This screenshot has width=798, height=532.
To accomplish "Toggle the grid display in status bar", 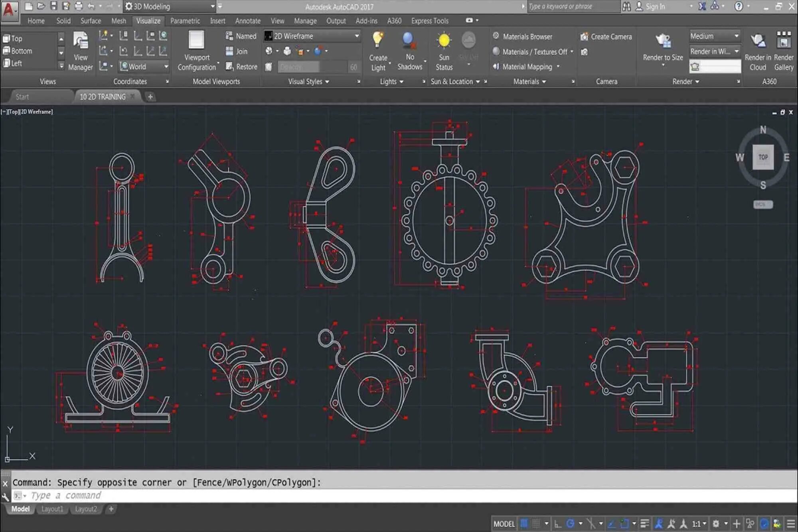I will point(524,523).
